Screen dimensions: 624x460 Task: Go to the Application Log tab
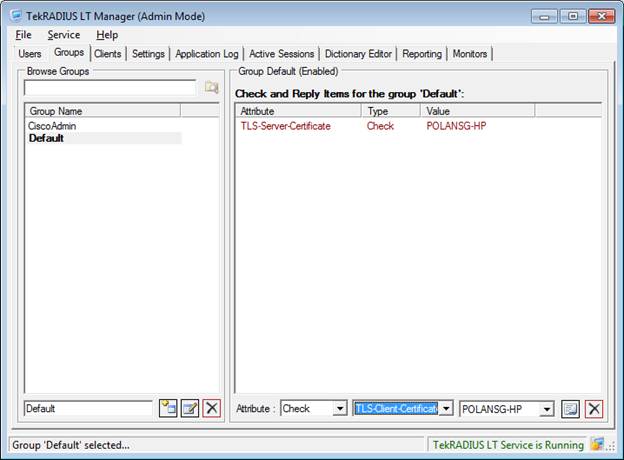[x=207, y=54]
